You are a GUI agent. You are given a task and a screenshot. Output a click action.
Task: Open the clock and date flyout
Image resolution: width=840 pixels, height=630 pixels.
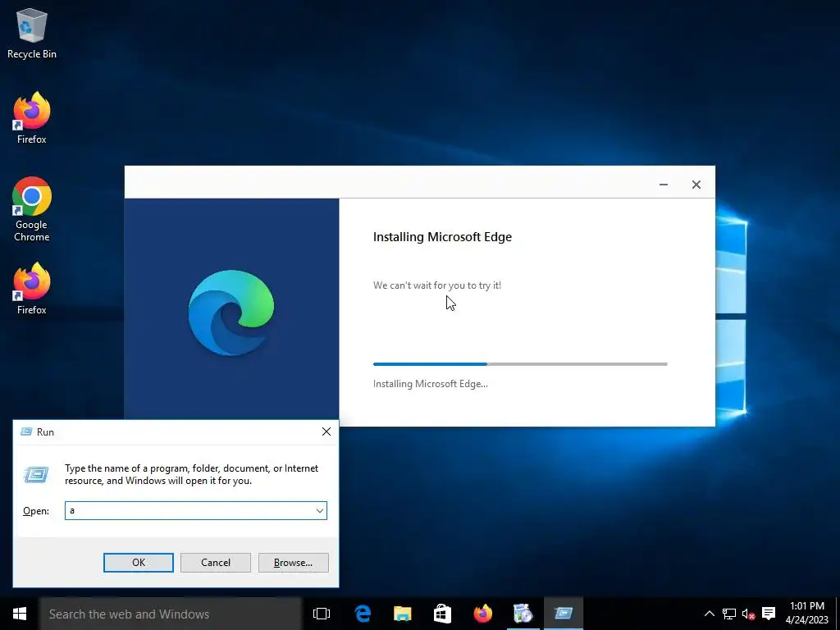pyautogui.click(x=807, y=614)
